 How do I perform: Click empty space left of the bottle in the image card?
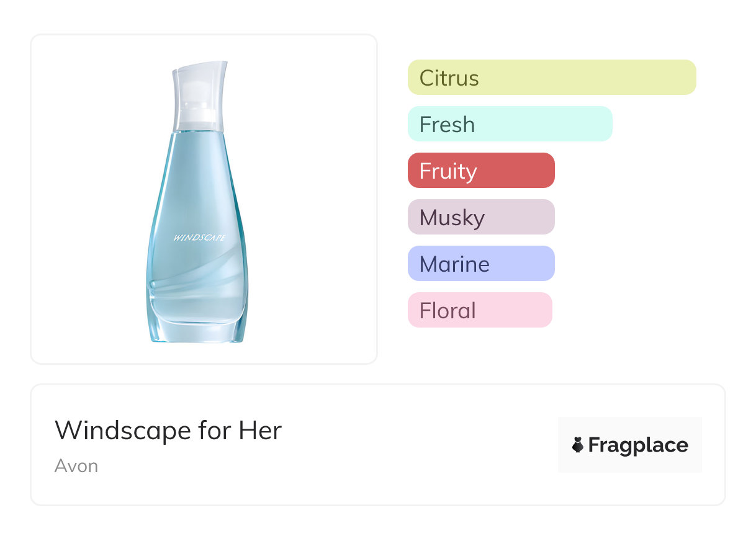click(x=87, y=199)
